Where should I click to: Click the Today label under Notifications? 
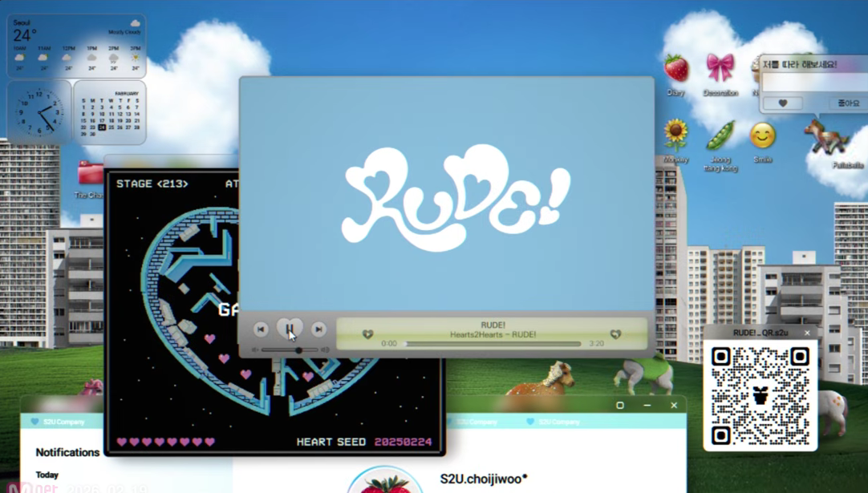(x=47, y=475)
